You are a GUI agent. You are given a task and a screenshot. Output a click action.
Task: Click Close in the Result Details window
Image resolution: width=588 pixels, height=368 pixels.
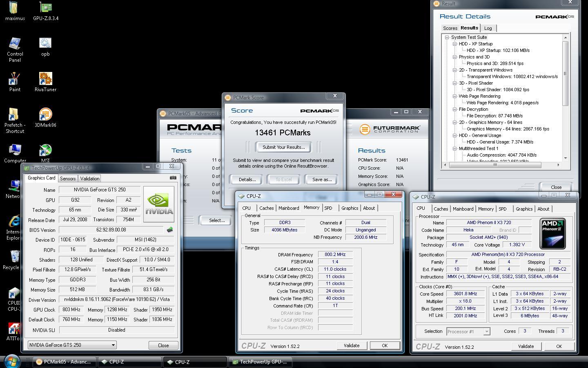(x=556, y=187)
